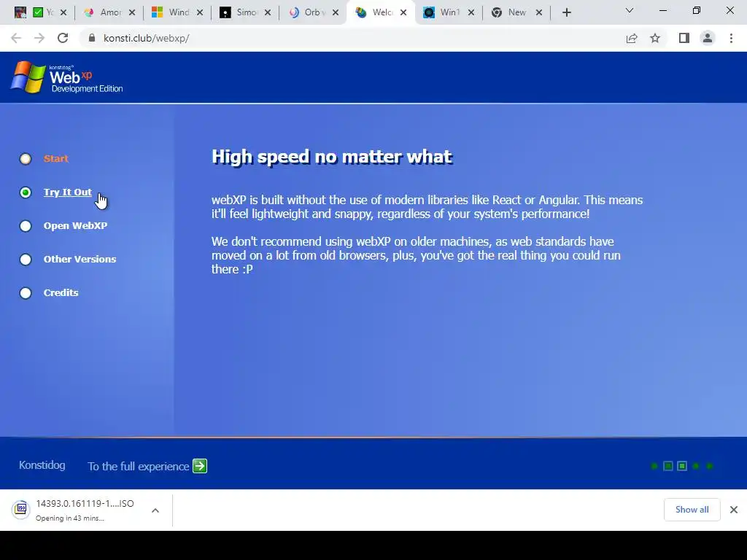
Task: Click the Konstidog footer link
Action: pos(42,465)
